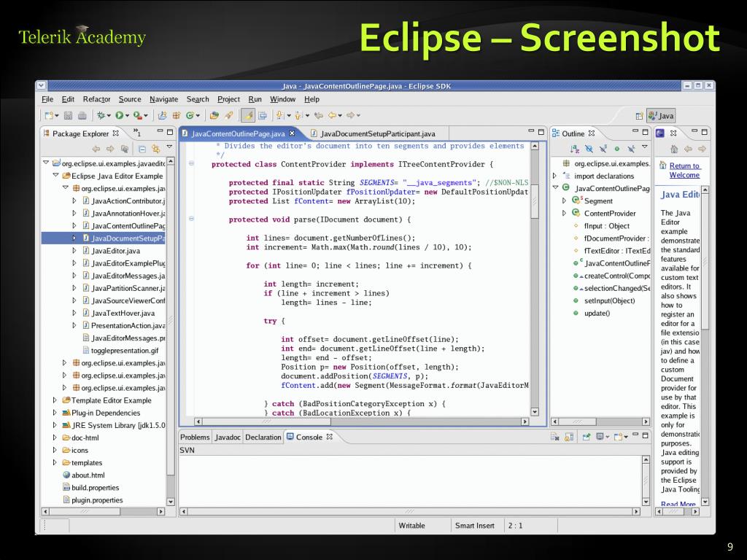Toggle Hide Non-Public Members green dot
The width and height of the screenshot is (747, 560).
pos(617,149)
